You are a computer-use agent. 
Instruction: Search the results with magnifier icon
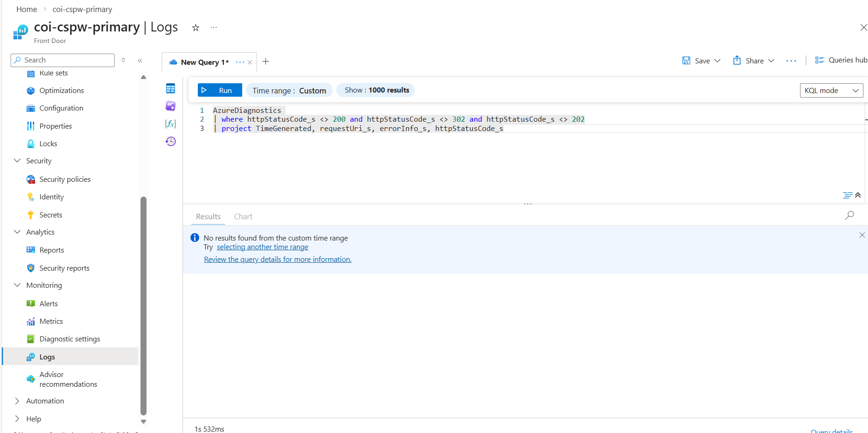point(850,215)
